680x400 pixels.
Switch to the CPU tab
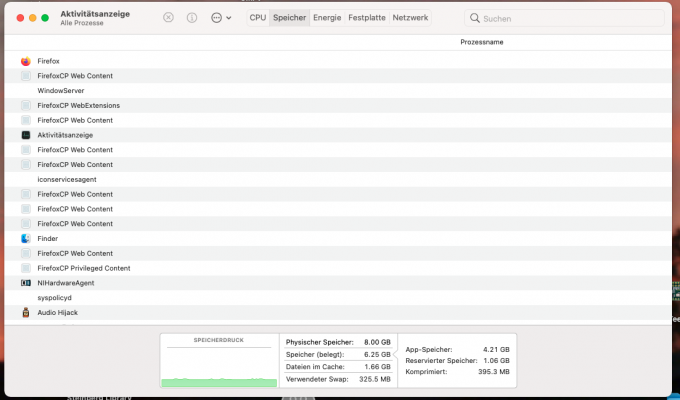click(258, 18)
